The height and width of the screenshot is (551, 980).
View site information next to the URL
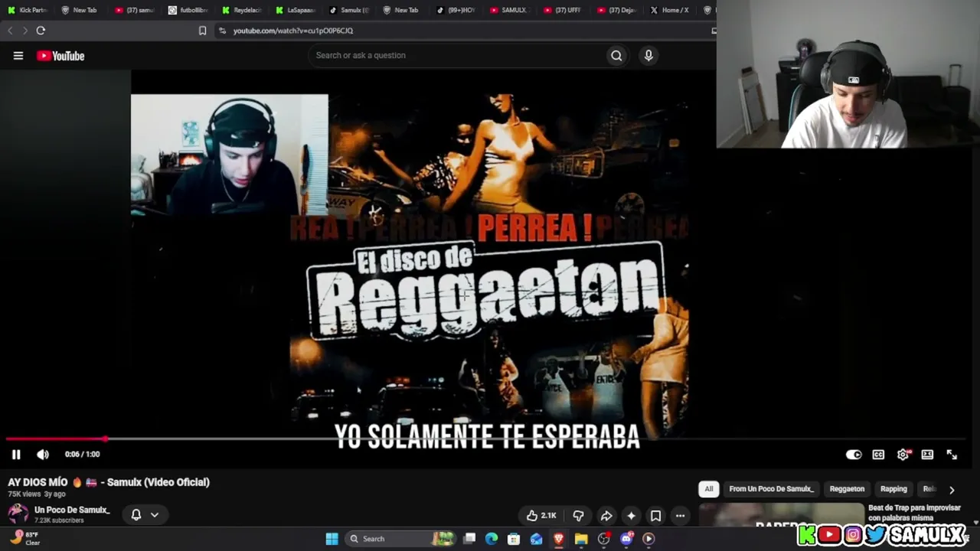click(x=222, y=31)
